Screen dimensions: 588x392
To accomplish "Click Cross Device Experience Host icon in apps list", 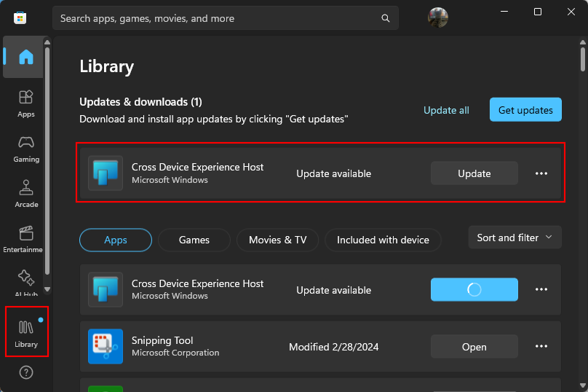I will click(106, 289).
